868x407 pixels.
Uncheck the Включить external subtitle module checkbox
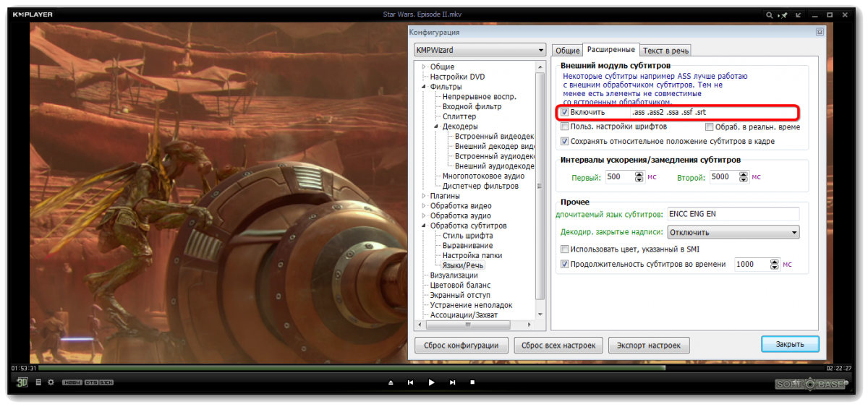565,113
